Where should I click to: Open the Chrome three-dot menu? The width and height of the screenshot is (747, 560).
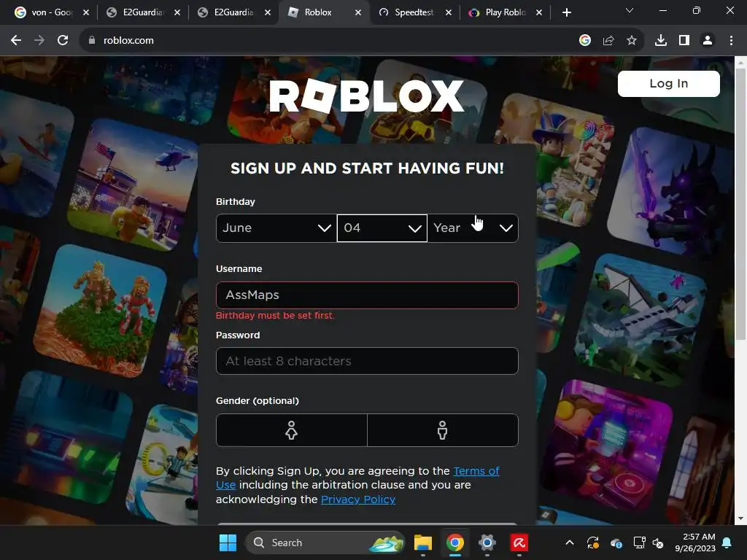pos(731,41)
